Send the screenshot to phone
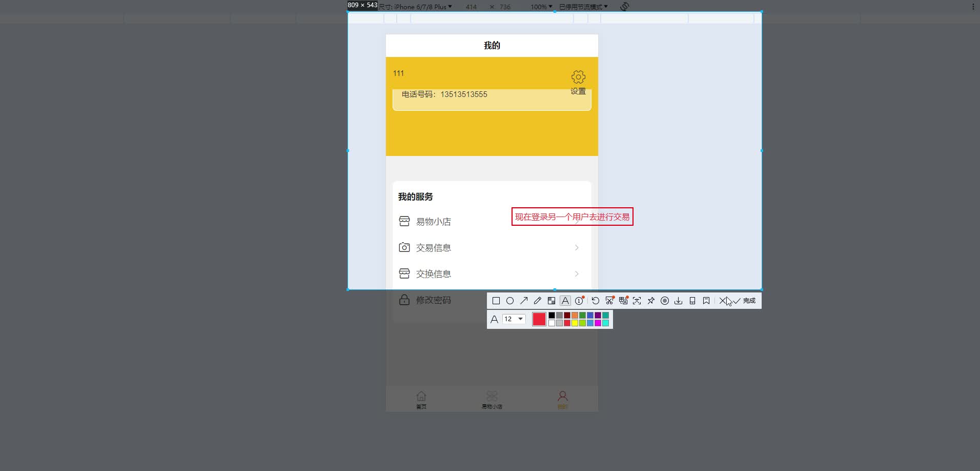The width and height of the screenshot is (980, 471). tap(692, 301)
